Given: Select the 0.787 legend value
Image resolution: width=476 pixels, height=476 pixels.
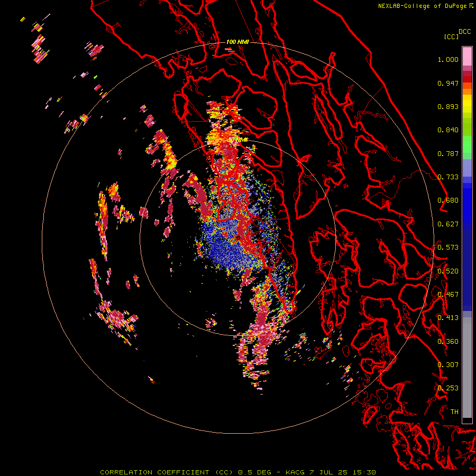Looking at the screenshot, I should 448,153.
